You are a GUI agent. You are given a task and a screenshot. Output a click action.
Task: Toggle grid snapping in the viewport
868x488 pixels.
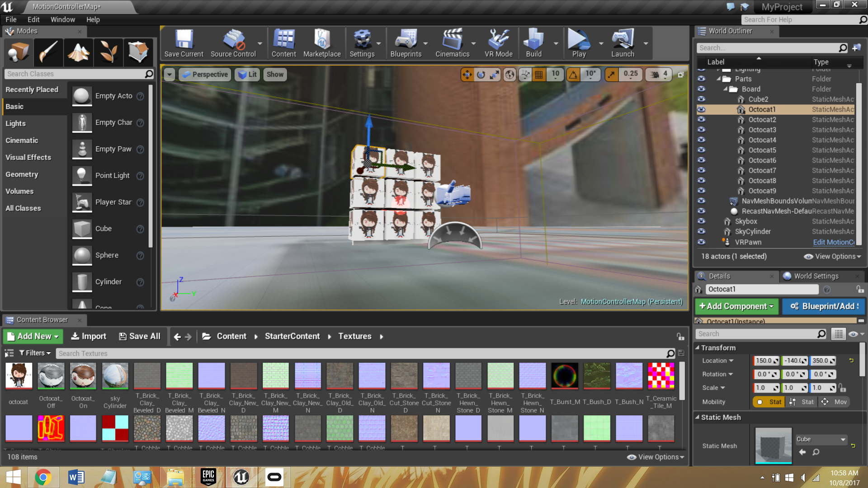point(539,75)
